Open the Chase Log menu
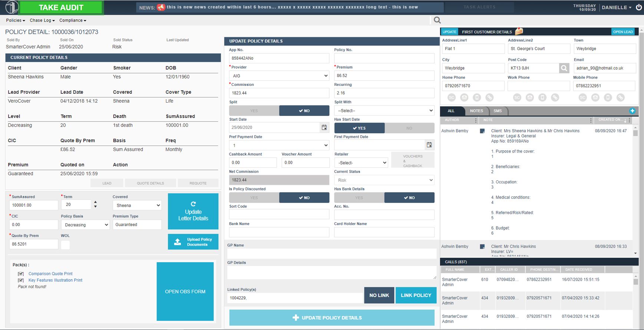This screenshot has width=644, height=330. [42, 20]
